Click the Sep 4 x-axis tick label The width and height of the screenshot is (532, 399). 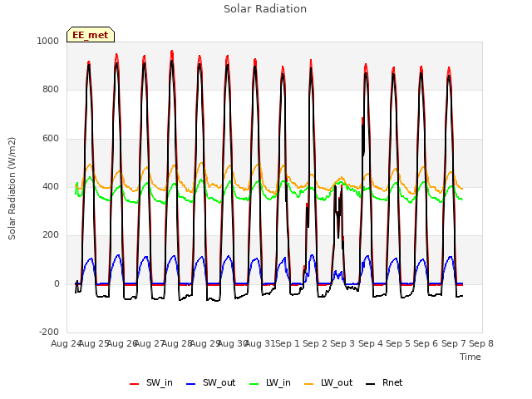click(x=371, y=343)
